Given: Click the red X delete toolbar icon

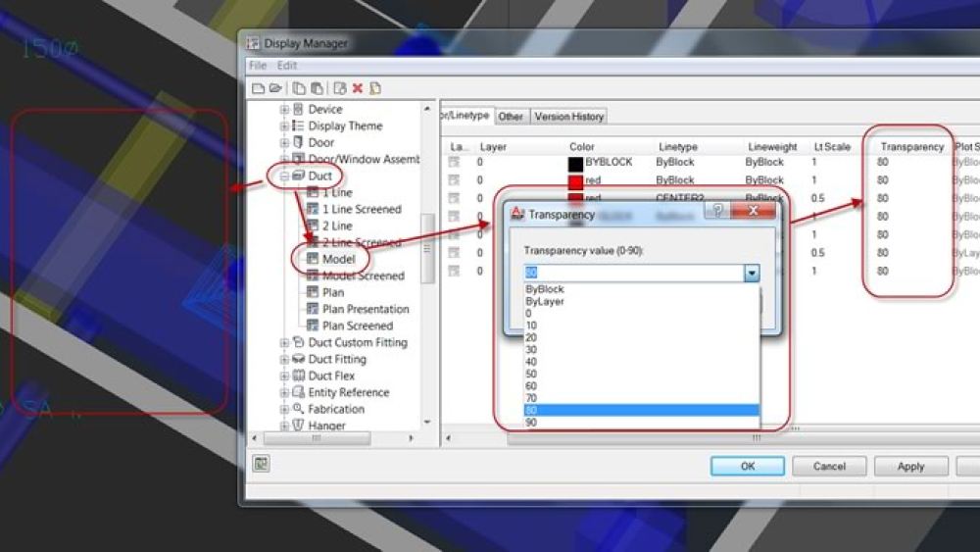Looking at the screenshot, I should pos(358,88).
